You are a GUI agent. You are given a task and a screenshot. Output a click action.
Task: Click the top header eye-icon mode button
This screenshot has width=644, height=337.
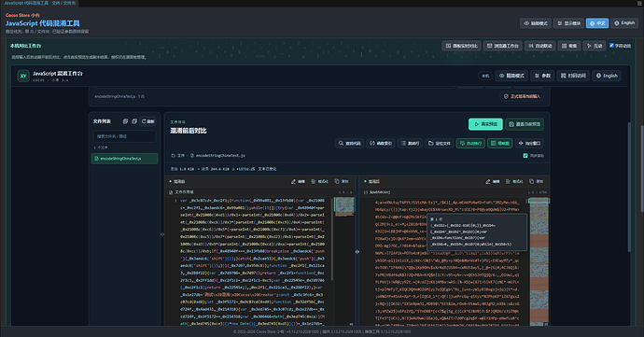536,23
